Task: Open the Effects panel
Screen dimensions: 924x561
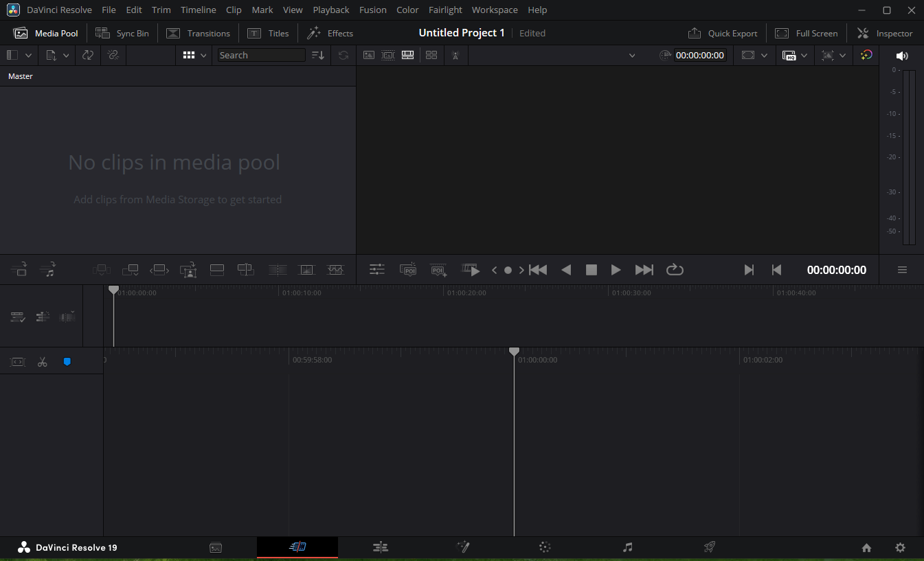Action: [x=330, y=33]
